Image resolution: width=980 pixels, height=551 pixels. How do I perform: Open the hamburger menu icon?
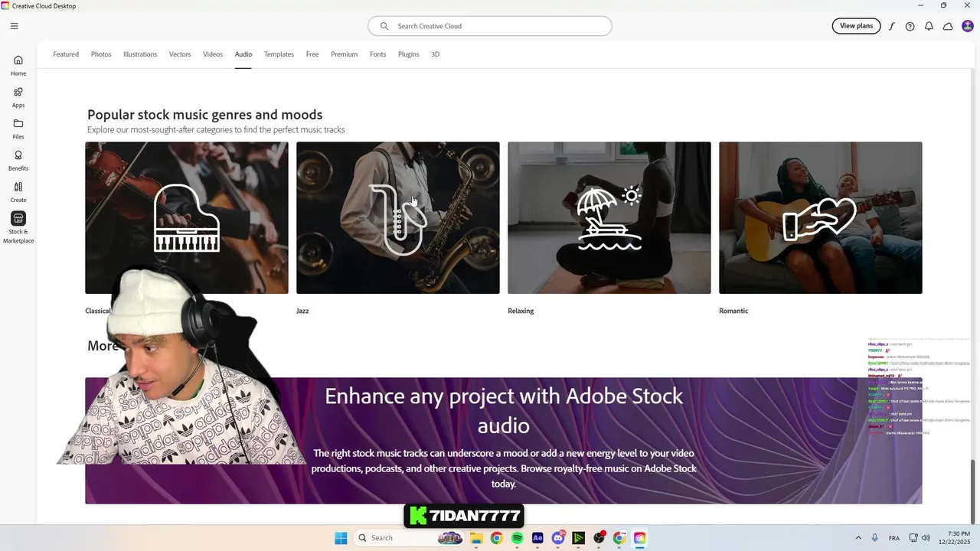(x=14, y=26)
